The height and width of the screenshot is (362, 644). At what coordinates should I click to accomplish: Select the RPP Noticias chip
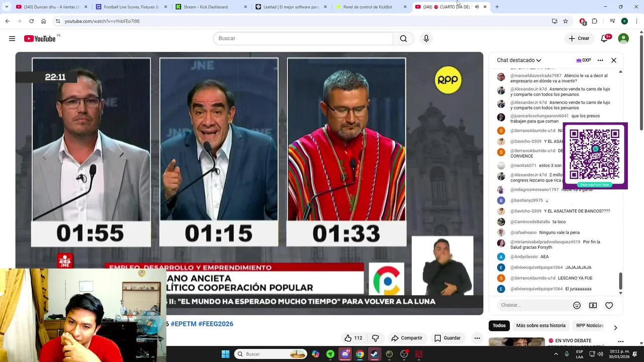pyautogui.click(x=590, y=326)
